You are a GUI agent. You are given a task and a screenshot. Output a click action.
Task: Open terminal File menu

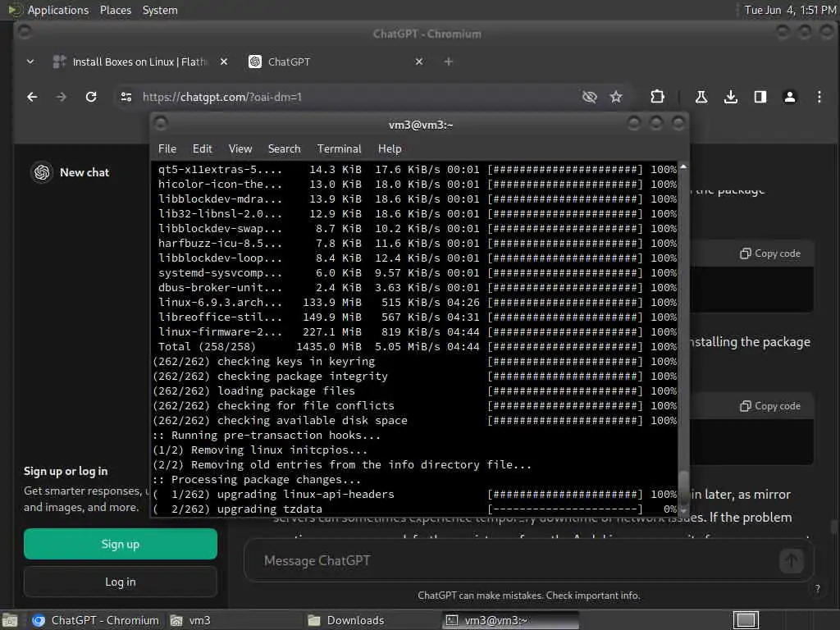(167, 149)
